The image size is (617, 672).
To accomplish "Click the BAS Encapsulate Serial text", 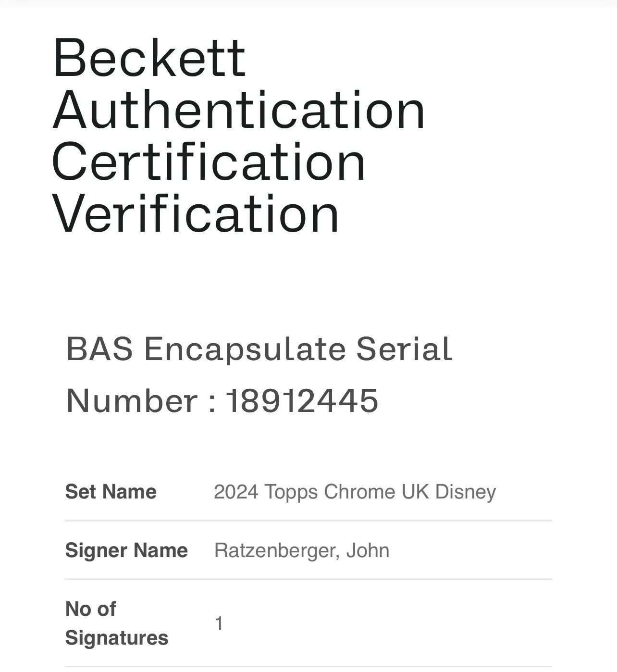I will [259, 348].
